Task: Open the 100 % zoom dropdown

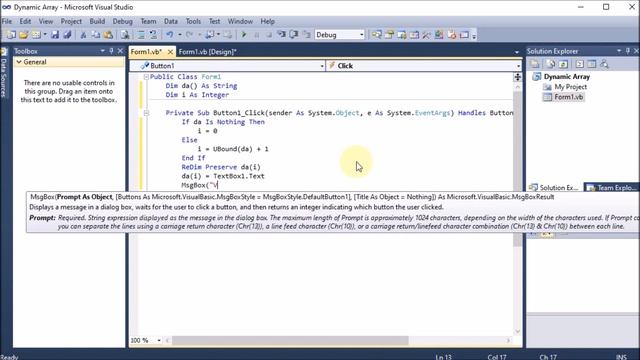Action: pyautogui.click(x=158, y=340)
